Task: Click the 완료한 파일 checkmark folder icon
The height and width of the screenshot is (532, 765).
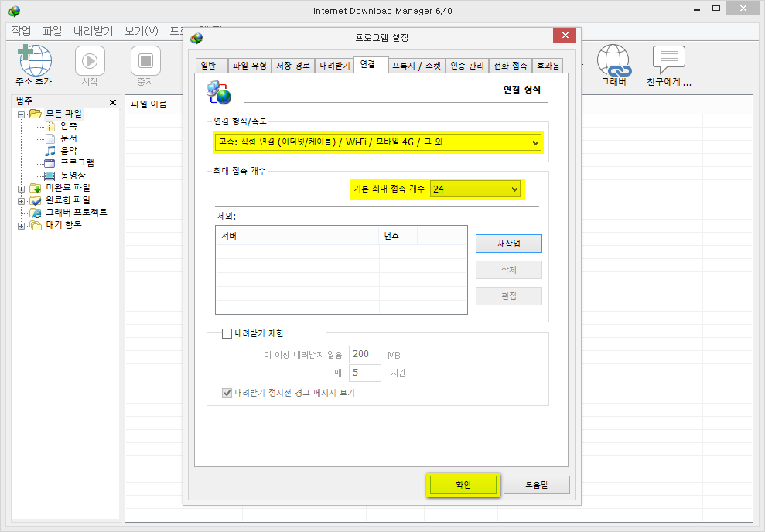Action: click(35, 200)
